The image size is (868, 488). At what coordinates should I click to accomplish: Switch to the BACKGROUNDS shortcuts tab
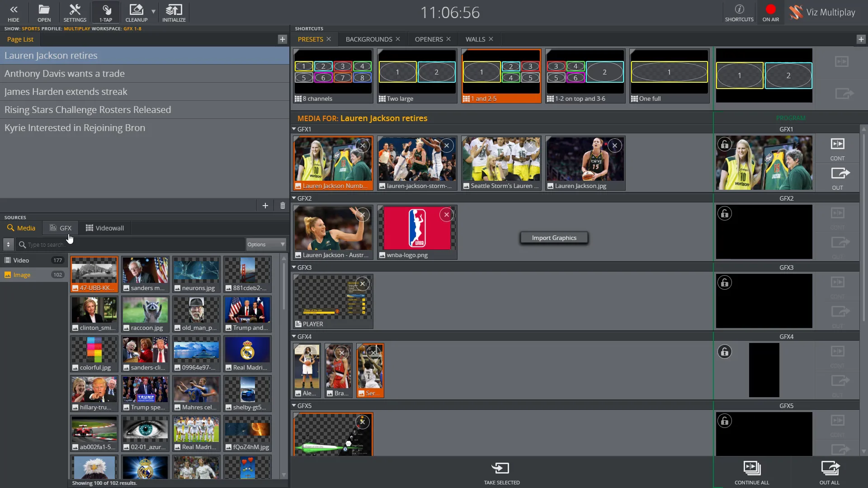point(368,39)
